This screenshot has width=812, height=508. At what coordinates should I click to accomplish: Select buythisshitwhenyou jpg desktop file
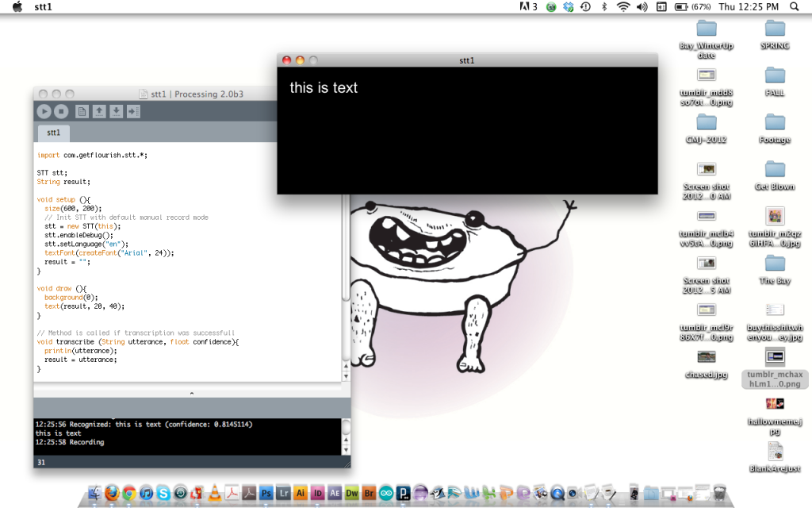coord(775,322)
